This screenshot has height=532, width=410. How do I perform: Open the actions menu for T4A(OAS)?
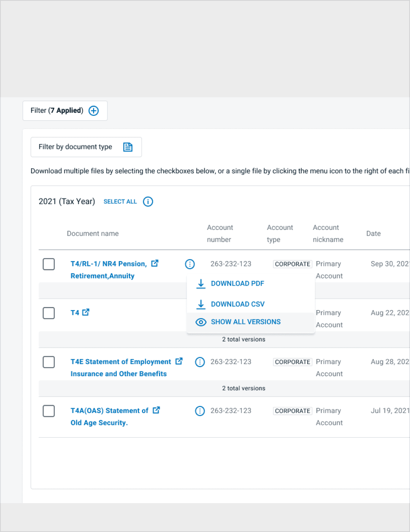pyautogui.click(x=200, y=411)
